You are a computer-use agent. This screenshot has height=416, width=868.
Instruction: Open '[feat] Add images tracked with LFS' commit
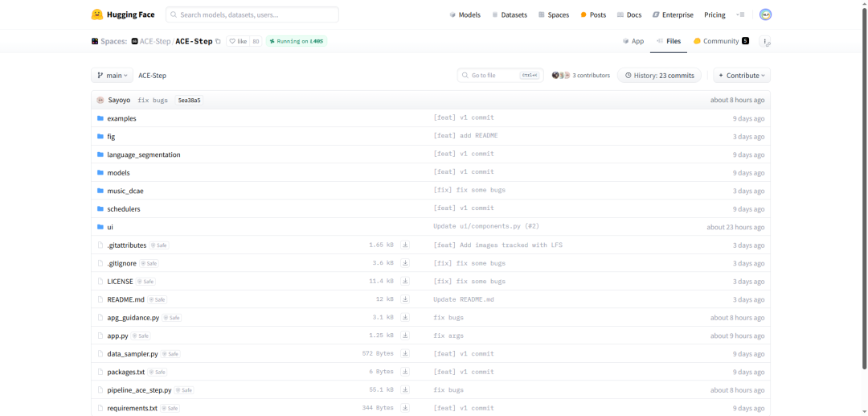[497, 245]
